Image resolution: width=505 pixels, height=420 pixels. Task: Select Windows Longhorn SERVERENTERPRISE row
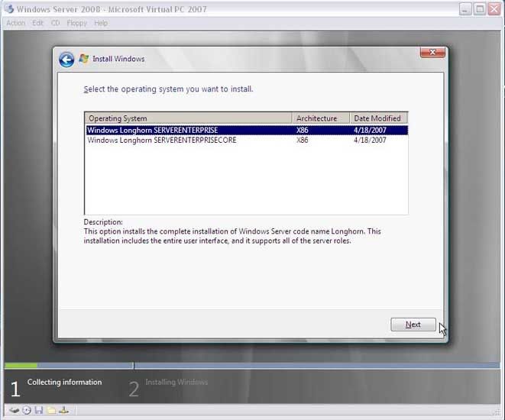247,130
